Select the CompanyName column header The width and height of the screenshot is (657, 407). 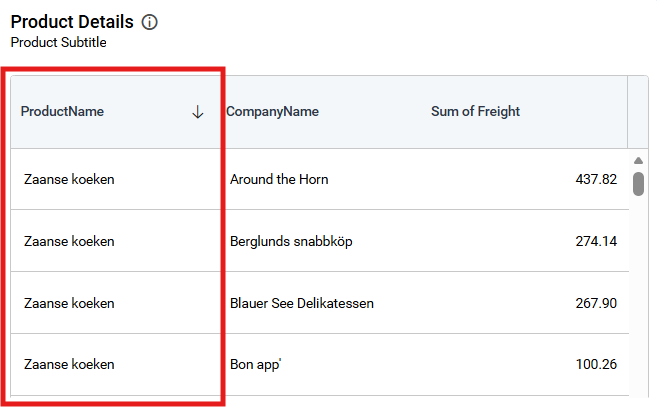click(x=272, y=112)
